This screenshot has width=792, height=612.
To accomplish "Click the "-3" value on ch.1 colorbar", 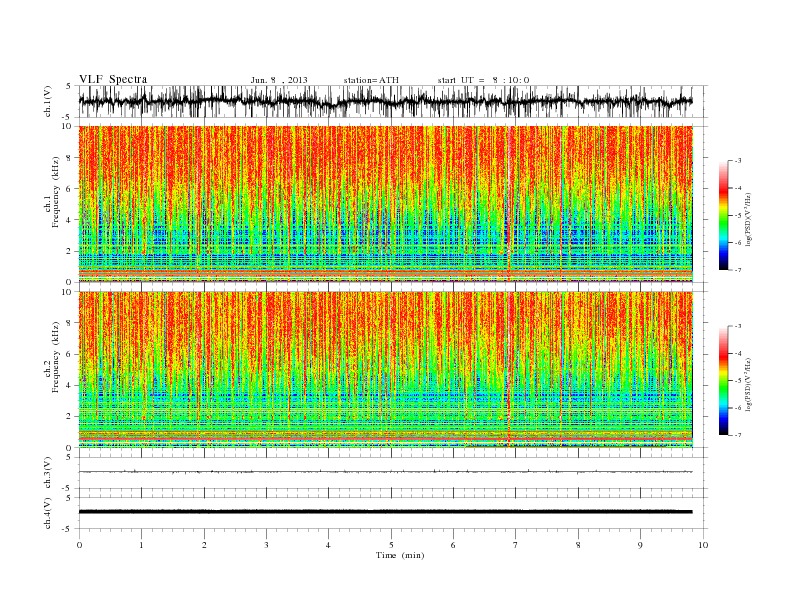I will tap(737, 161).
